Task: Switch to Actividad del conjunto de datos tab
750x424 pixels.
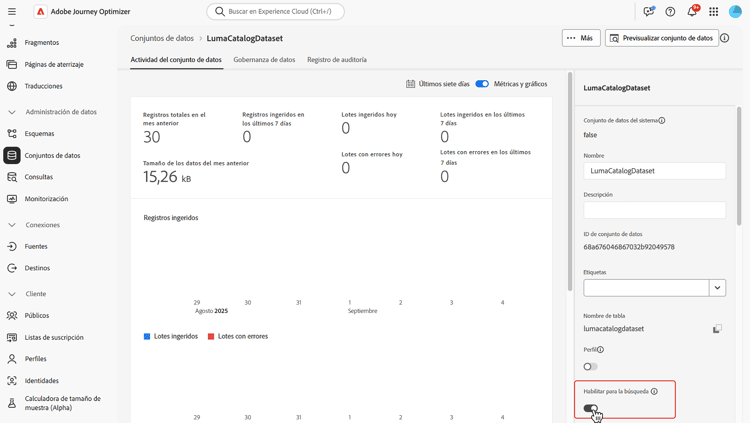Action: click(176, 60)
